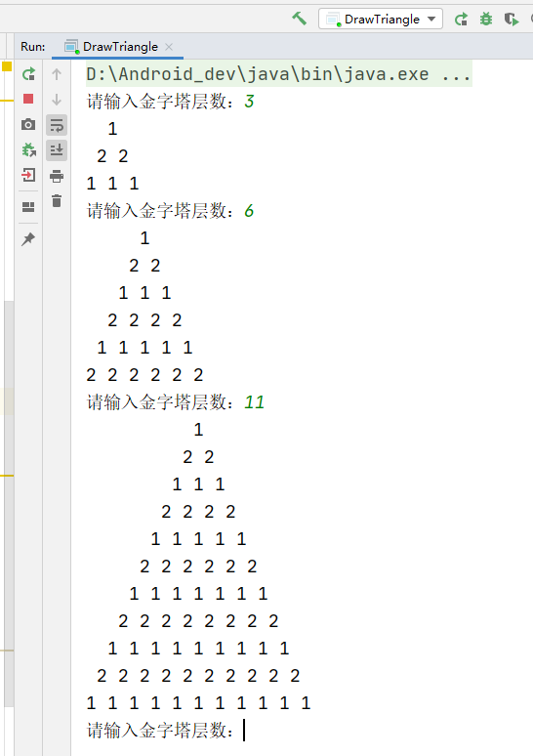Rerun DrawTriangle in the Run panel
The image size is (533, 756).
pyautogui.click(x=28, y=74)
